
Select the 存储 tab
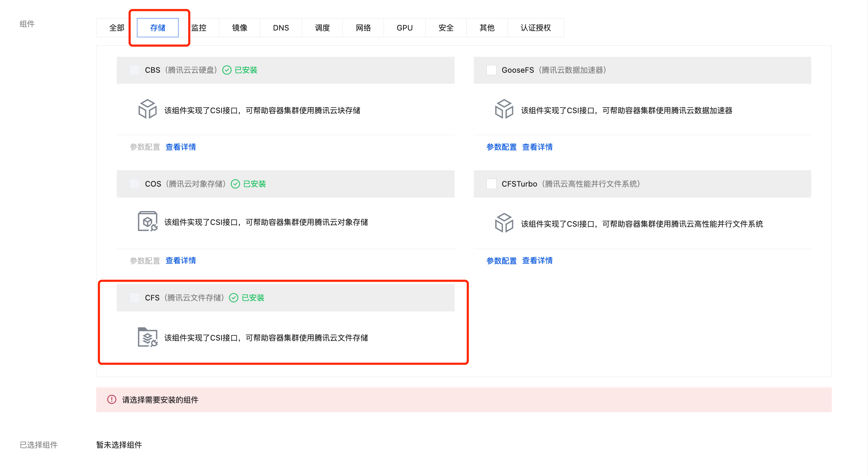tap(158, 28)
